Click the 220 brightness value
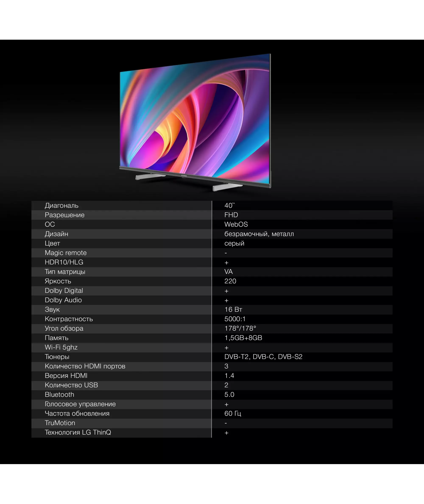This screenshot has width=424, height=504. (x=230, y=281)
